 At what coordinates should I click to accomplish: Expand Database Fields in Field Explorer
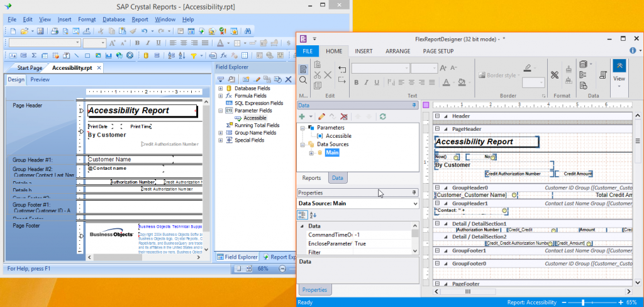[x=221, y=88]
